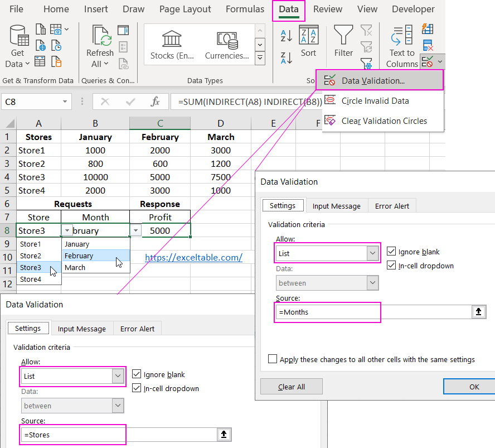Screen dimensions: 495x448
Task: Open the exceltable.com hyperlink
Action: (193, 257)
